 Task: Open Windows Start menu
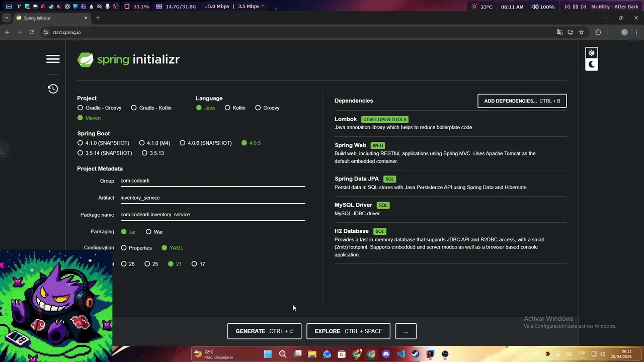[268, 354]
